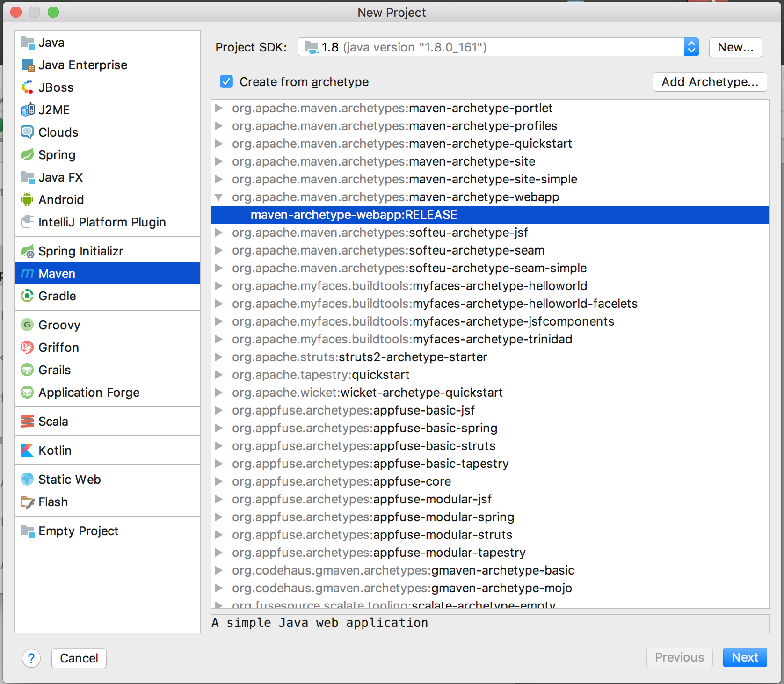
Task: Select the wicket-archetype-quickstart row
Action: coord(490,393)
